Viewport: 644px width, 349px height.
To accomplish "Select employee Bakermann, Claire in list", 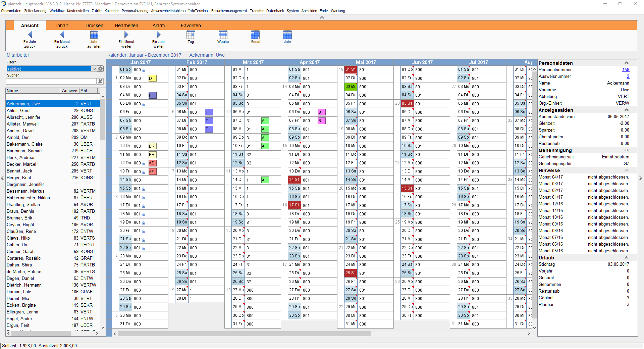I will (24, 144).
